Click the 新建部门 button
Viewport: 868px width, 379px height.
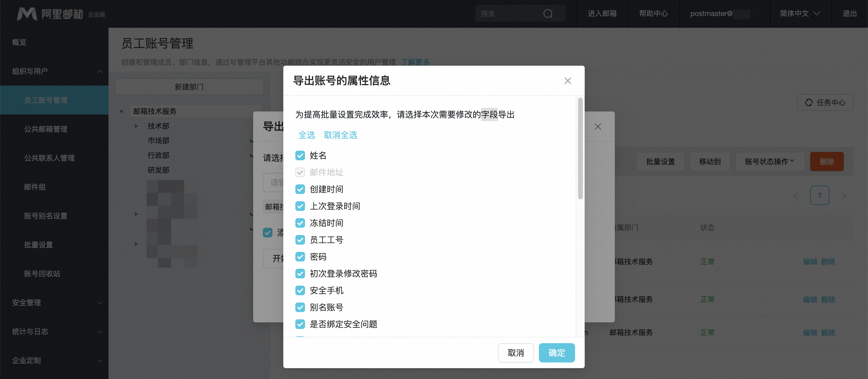189,86
